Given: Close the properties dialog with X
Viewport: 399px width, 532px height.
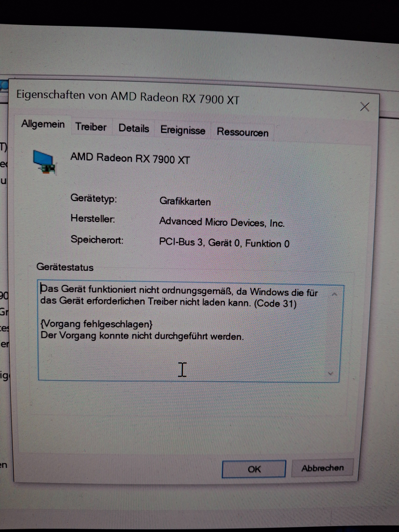Looking at the screenshot, I should tap(364, 107).
